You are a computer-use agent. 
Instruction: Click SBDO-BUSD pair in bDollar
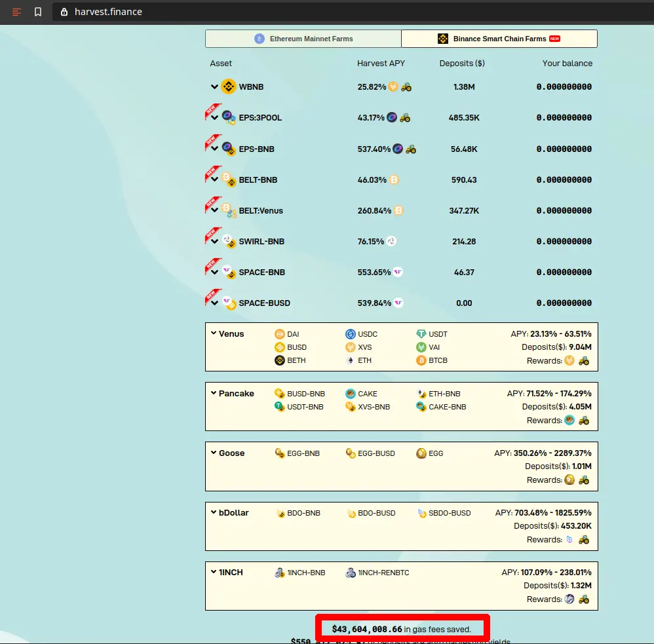pyautogui.click(x=444, y=513)
